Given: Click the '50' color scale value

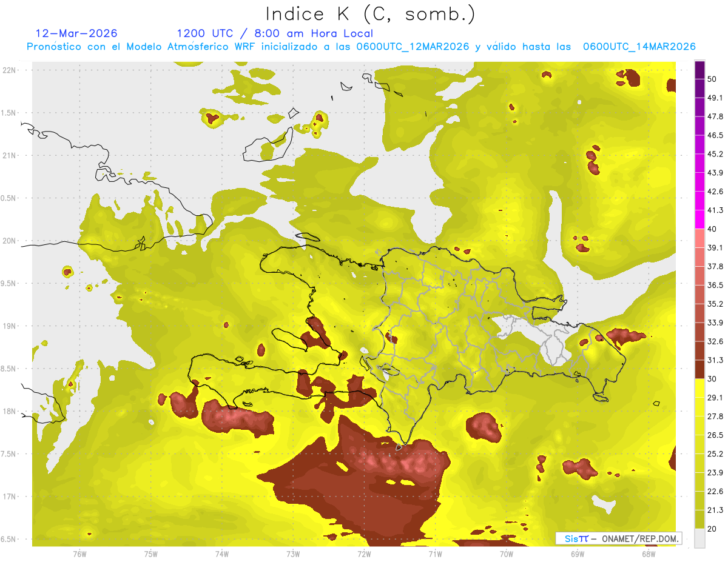Looking at the screenshot, I should click(x=713, y=79).
